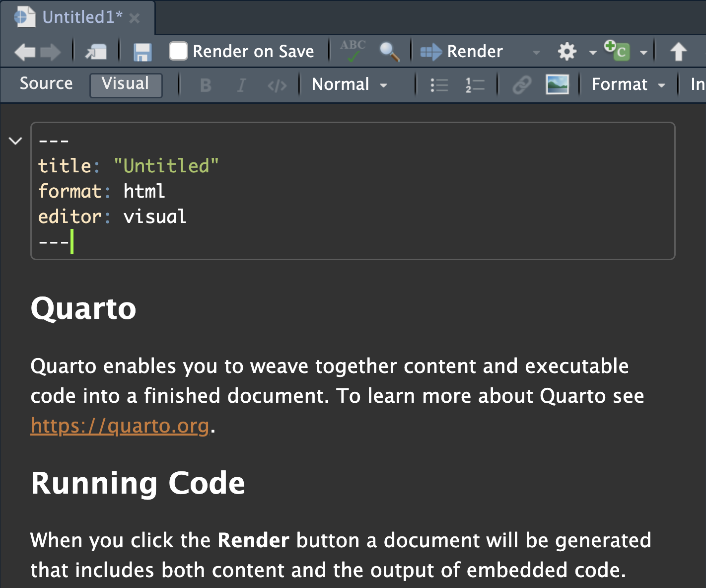Image resolution: width=706 pixels, height=588 pixels.
Task: Open the Format menu
Action: coord(628,84)
